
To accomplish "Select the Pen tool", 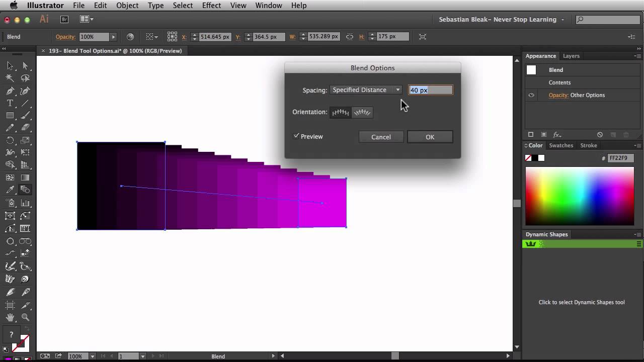I will point(10,91).
